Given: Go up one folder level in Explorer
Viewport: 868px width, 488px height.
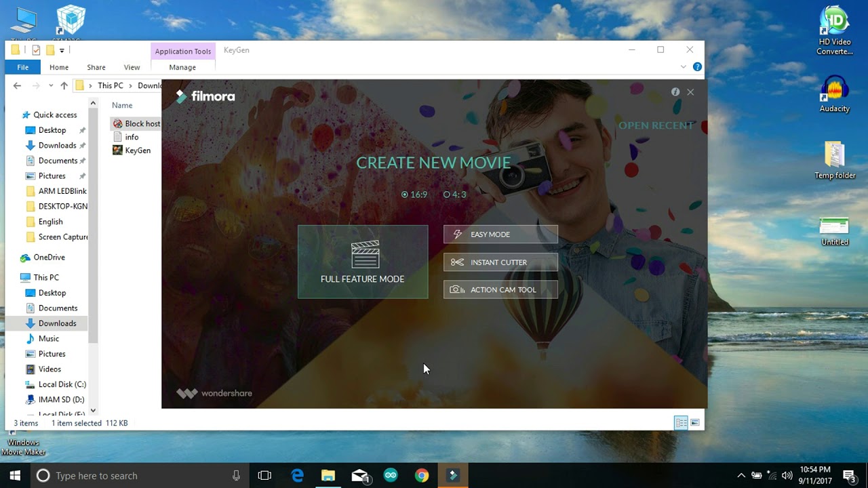Looking at the screenshot, I should [64, 85].
